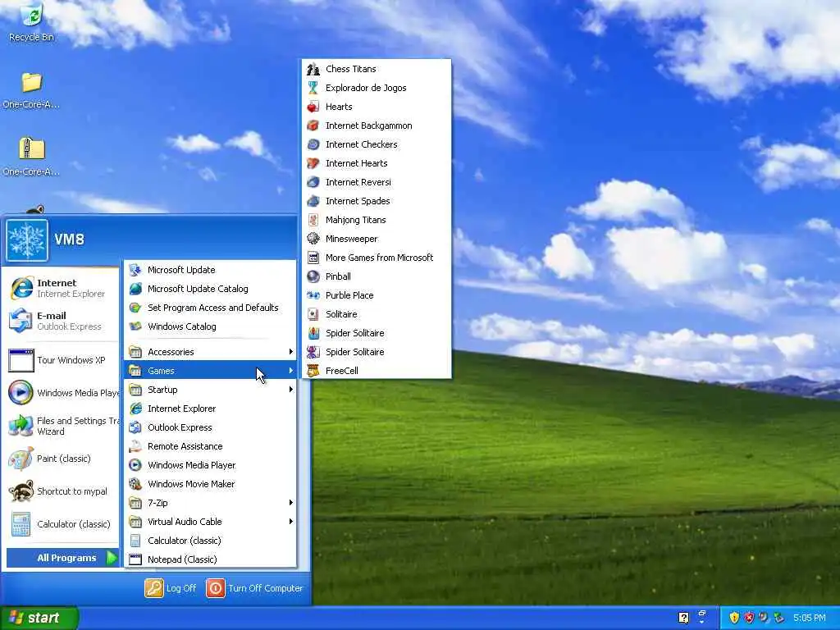Viewport: 840px width, 630px height.
Task: Open Chess Titans icon in Games menu
Action: 313,69
